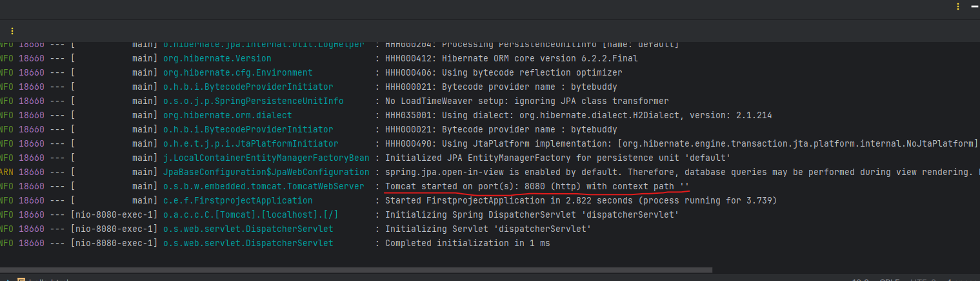Click the 'o.s.o.j.p.SpringPersistenceUnitInfo' logger name
This screenshot has width=980, height=281.
pyautogui.click(x=253, y=101)
